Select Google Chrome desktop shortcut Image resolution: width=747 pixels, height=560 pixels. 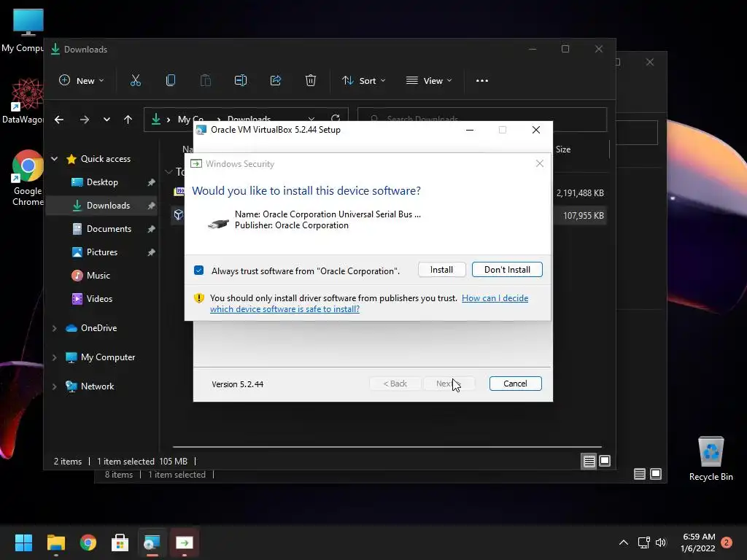click(x=27, y=178)
